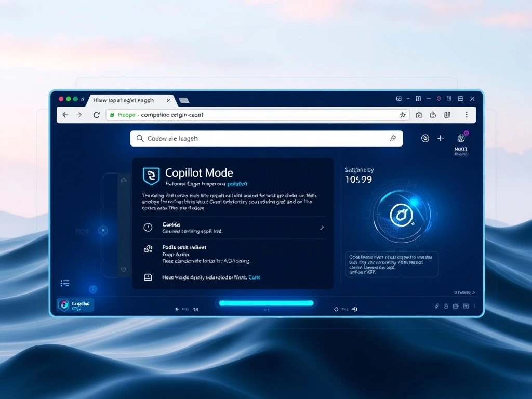Image resolution: width=532 pixels, height=399 pixels.
Task: Click the magnifier icon in the search box
Action: tap(140, 138)
